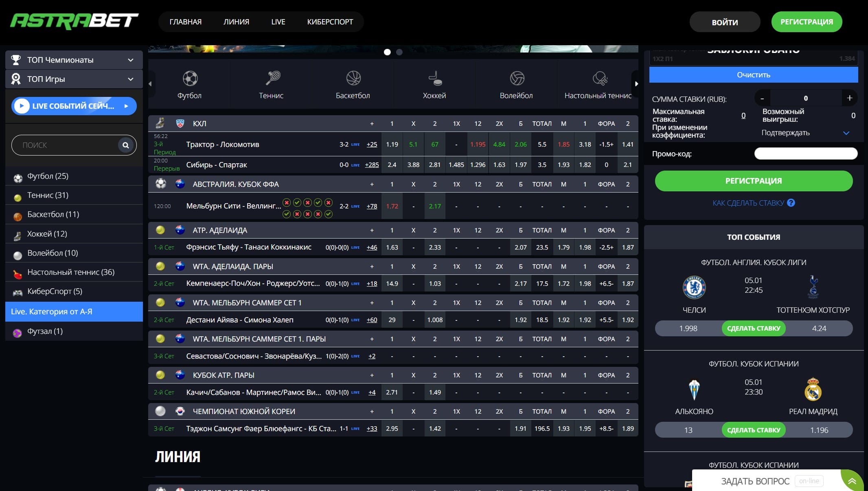Select first banner slide dot
This screenshot has width=868, height=491.
(x=387, y=52)
